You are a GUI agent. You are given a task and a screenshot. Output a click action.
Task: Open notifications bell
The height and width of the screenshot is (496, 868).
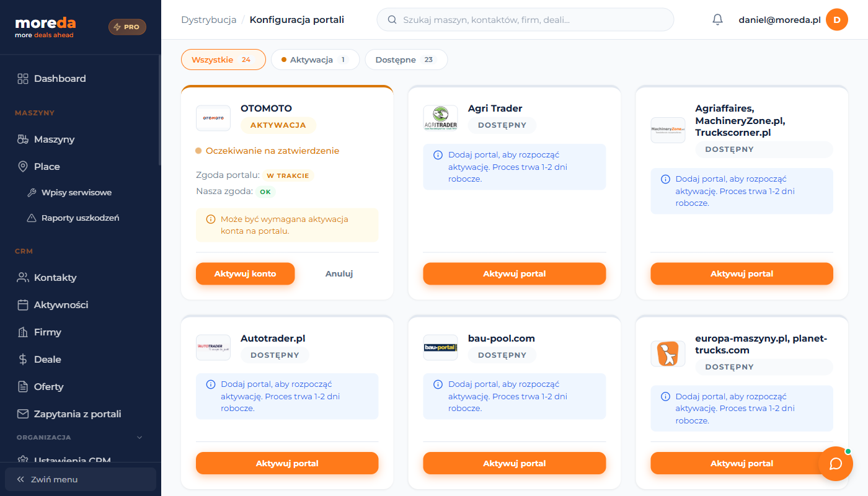coord(718,20)
